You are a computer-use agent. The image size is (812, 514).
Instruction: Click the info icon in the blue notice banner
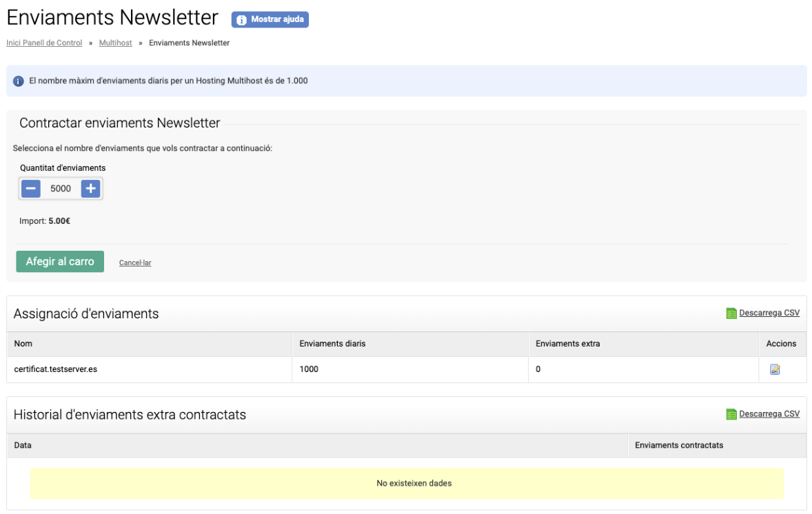coord(19,81)
